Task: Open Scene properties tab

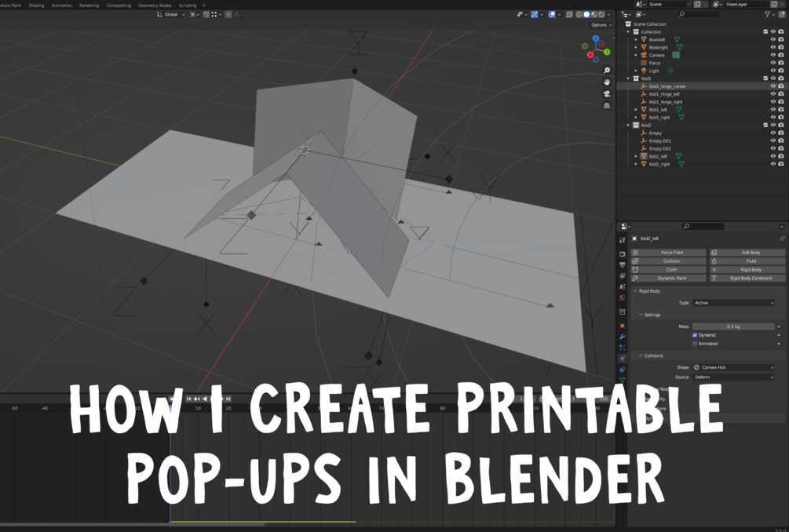Action: point(623,286)
